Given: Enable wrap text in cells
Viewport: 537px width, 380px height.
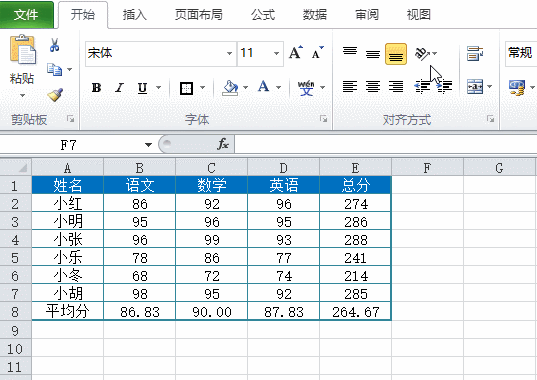Looking at the screenshot, I should 475,53.
